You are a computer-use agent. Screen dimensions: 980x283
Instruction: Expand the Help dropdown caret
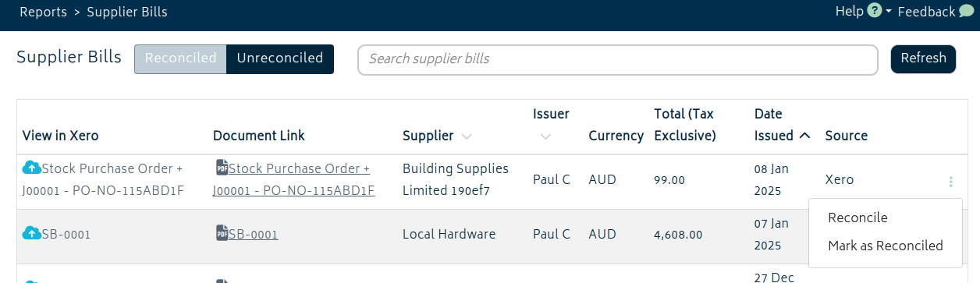point(889,12)
